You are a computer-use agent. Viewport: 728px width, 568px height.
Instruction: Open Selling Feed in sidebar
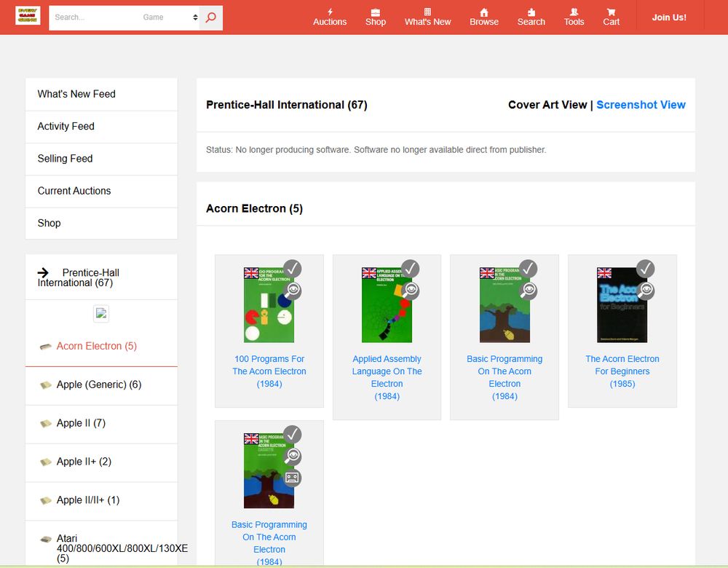(x=101, y=159)
